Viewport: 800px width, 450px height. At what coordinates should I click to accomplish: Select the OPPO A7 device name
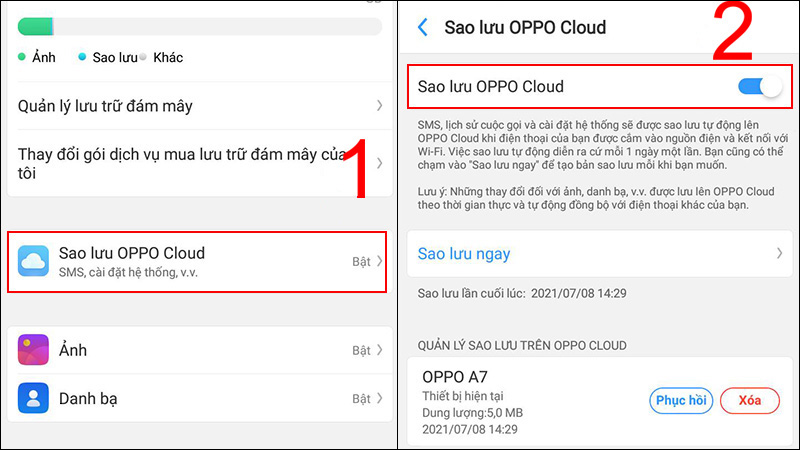[455, 377]
